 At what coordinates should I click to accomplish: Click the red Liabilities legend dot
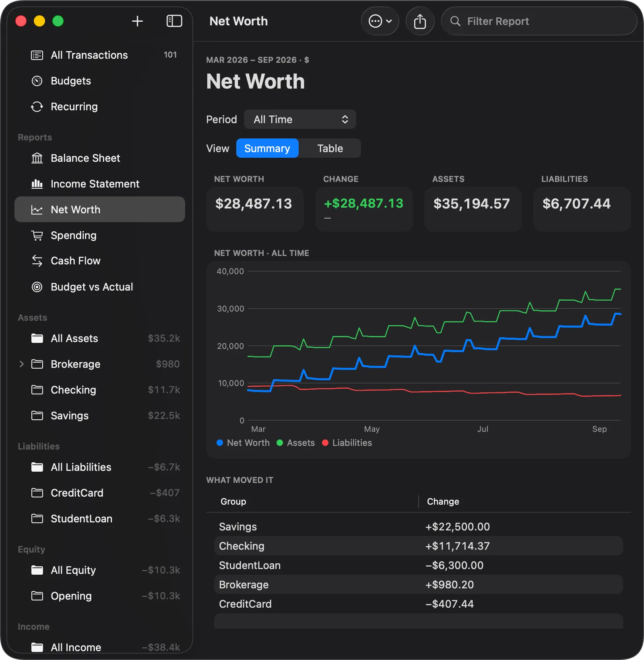pos(325,443)
